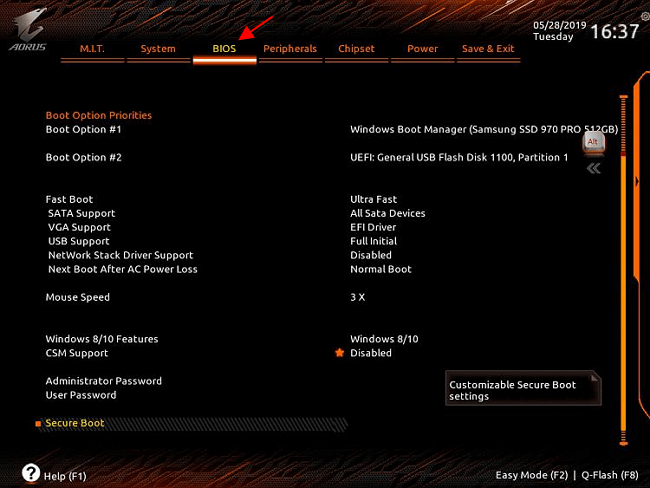Select the Next Boot After AC Power Loss label
This screenshot has width=650, height=488.
[123, 269]
